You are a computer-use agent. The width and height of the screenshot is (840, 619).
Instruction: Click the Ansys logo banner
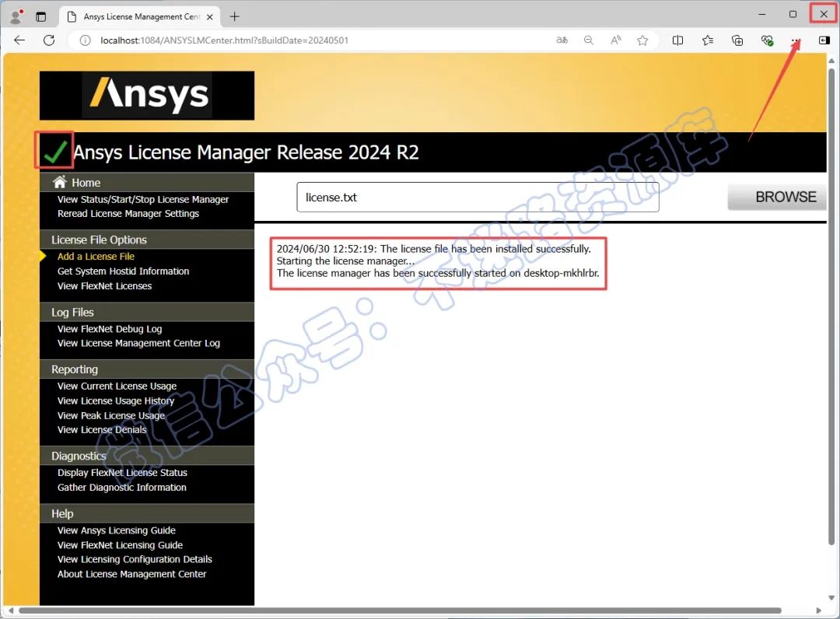147,96
